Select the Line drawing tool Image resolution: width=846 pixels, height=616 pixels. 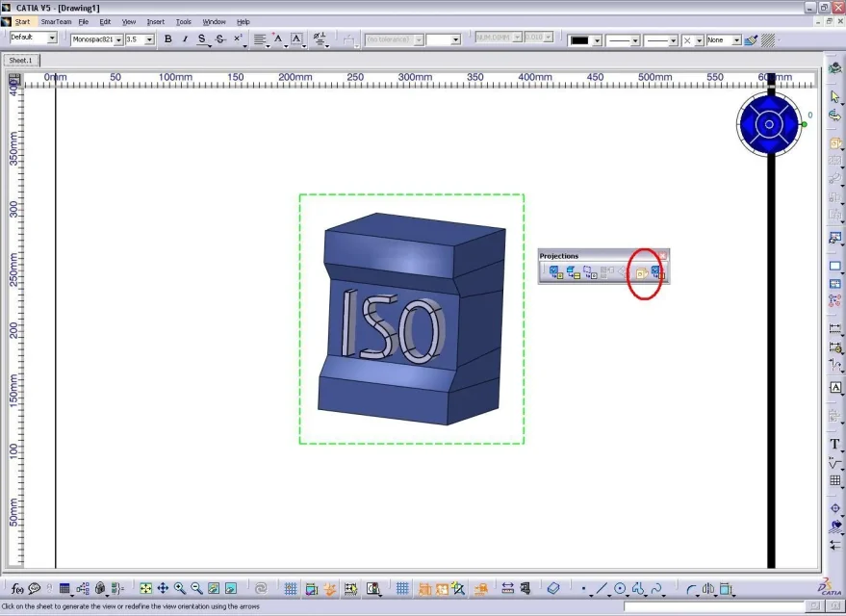click(x=602, y=588)
